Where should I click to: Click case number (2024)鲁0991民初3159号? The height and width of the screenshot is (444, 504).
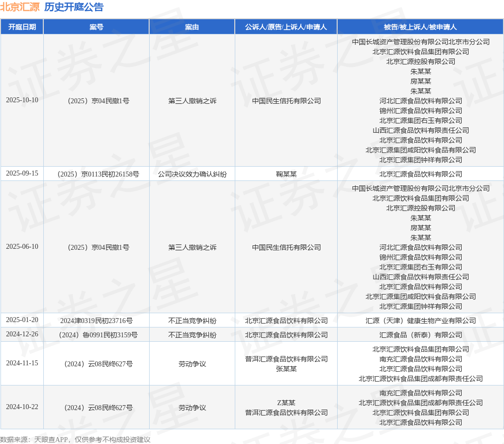point(98,335)
